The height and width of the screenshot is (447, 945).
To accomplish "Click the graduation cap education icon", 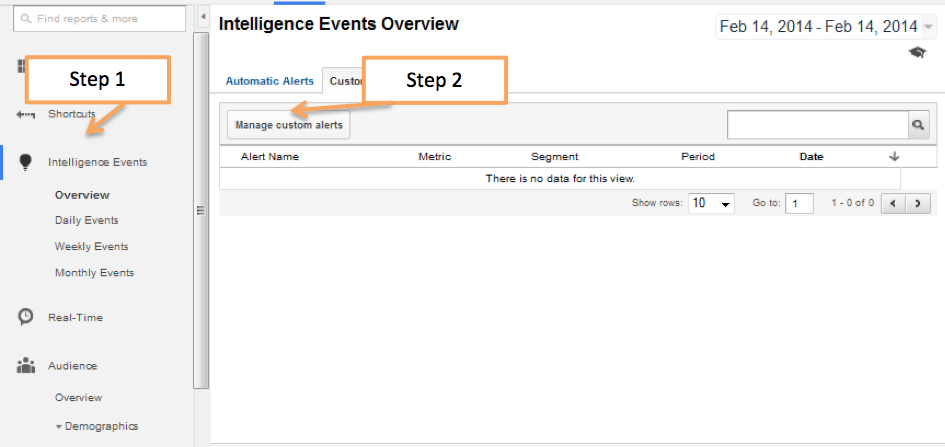I will (x=917, y=53).
